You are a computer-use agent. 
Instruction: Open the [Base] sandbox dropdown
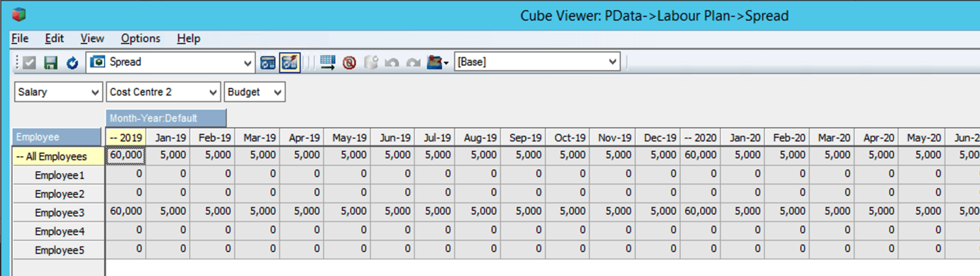point(612,62)
